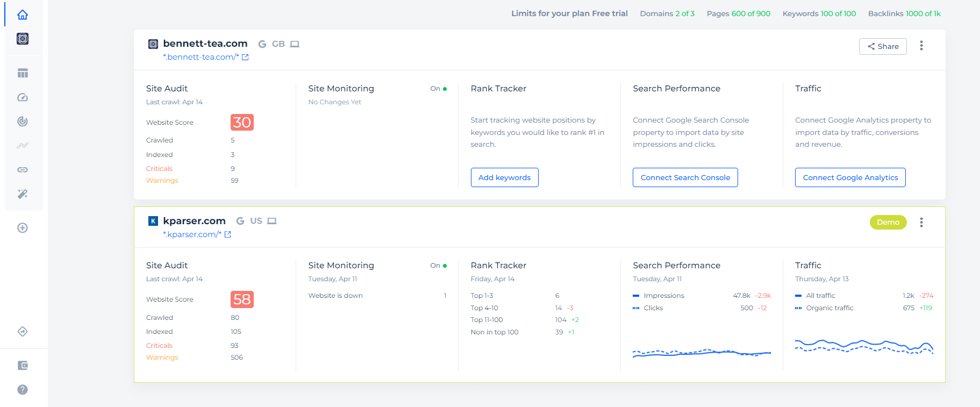This screenshot has width=980, height=407.
Task: Click 'Keywords 100 of 100' plan limit
Action: point(819,13)
